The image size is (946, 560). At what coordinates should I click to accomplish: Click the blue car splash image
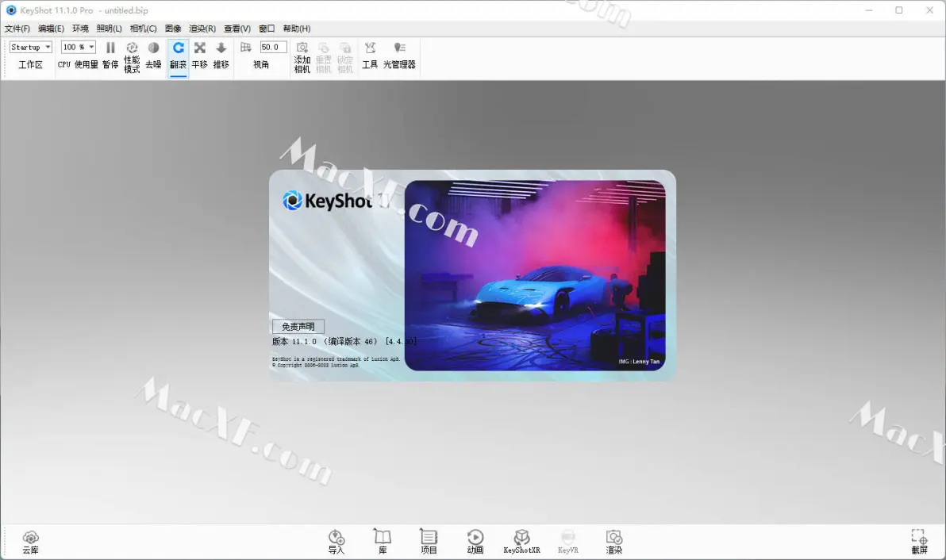[535, 275]
